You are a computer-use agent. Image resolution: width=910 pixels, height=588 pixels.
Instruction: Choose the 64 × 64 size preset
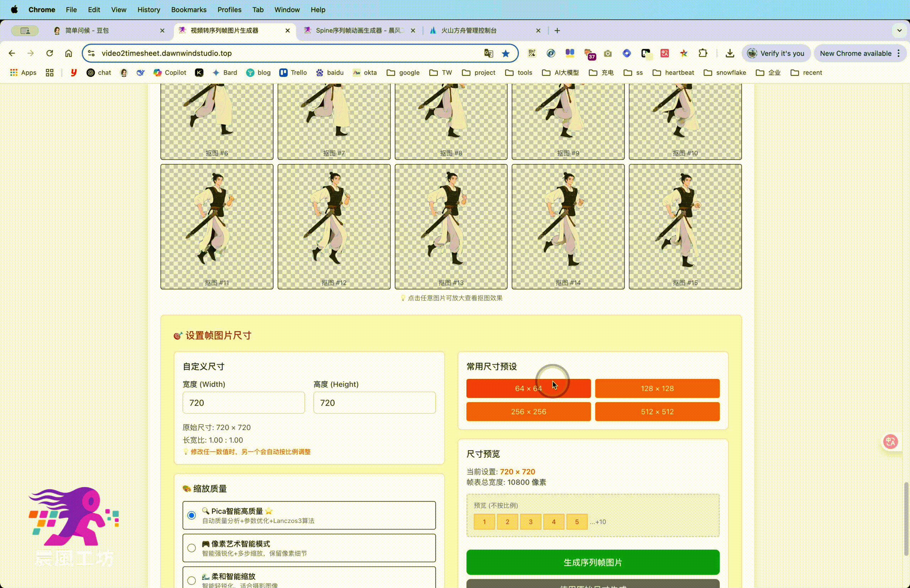pyautogui.click(x=528, y=388)
